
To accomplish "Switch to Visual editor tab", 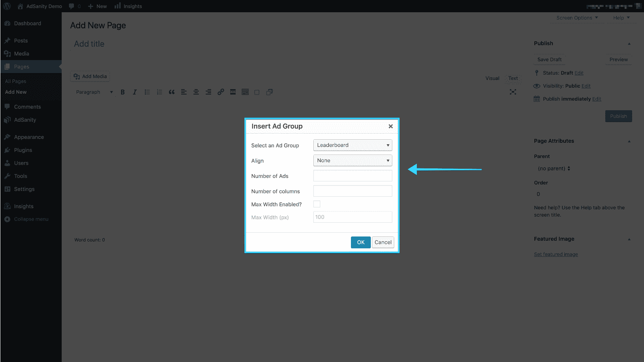I will click(492, 78).
